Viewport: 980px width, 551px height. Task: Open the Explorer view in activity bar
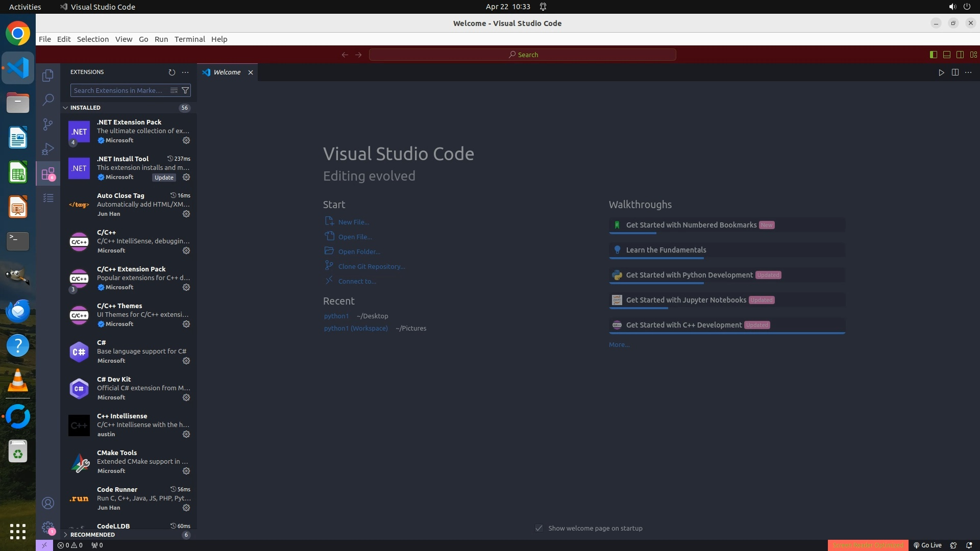point(48,75)
